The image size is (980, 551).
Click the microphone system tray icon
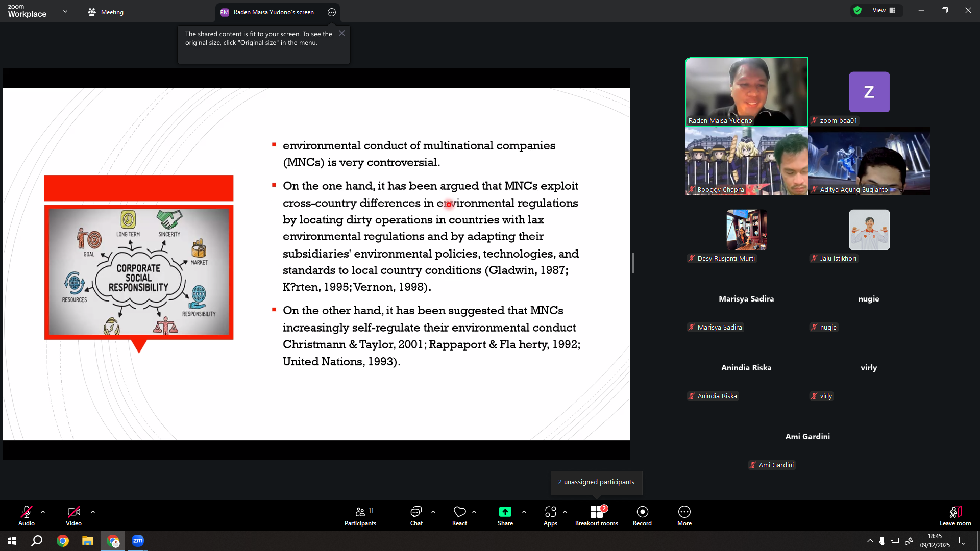coord(882,541)
